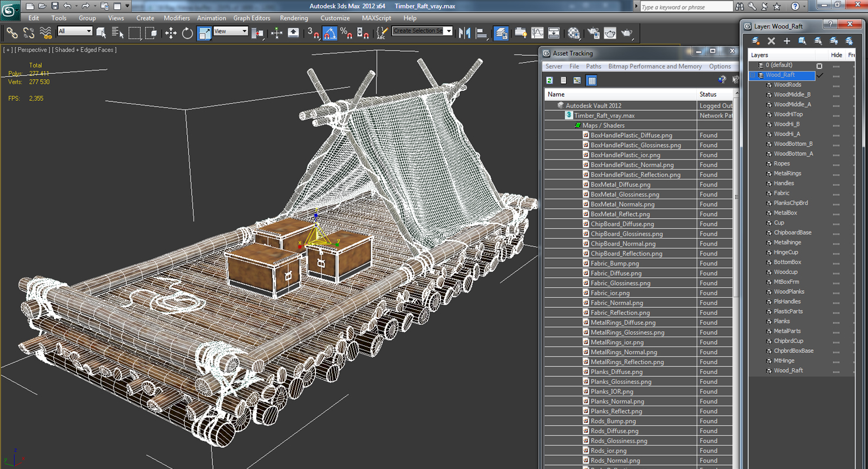Refresh the Asset Tracking list
Image resolution: width=868 pixels, height=469 pixels.
(550, 80)
